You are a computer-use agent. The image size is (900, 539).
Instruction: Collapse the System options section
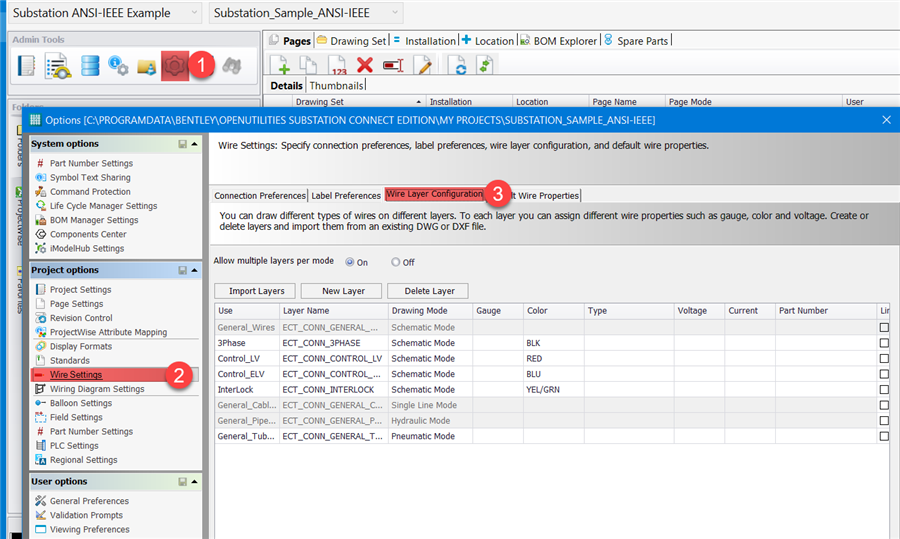(x=195, y=144)
